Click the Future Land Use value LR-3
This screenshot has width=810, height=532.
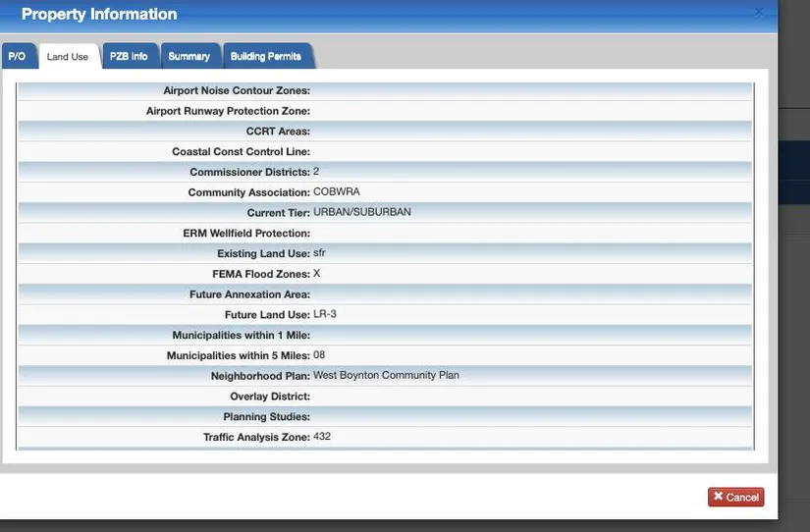(324, 315)
